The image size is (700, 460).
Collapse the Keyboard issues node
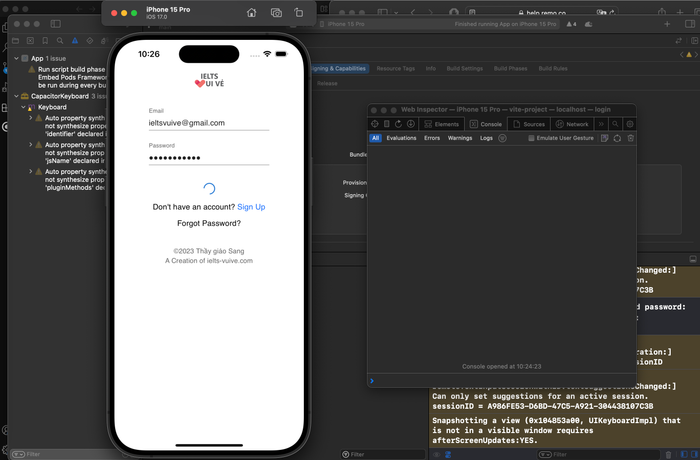coord(23,107)
